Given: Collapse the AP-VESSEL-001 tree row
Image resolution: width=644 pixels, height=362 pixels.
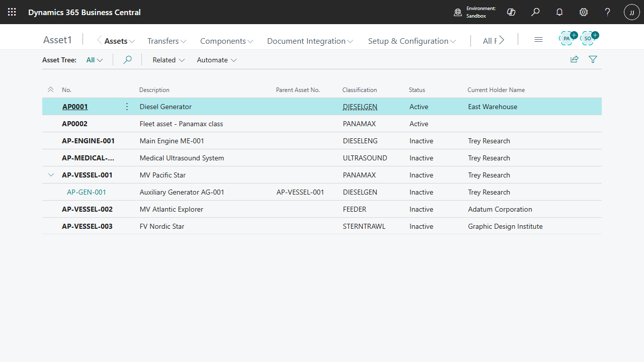Looking at the screenshot, I should click(51, 175).
